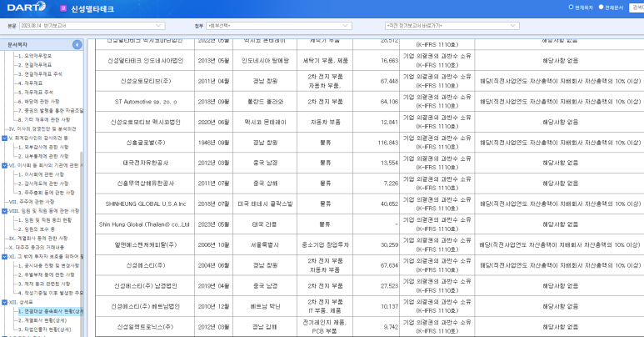Open tree item 5. 재무제표 주석
Screen dimensions: 644x337
pyautogui.click(x=35, y=92)
